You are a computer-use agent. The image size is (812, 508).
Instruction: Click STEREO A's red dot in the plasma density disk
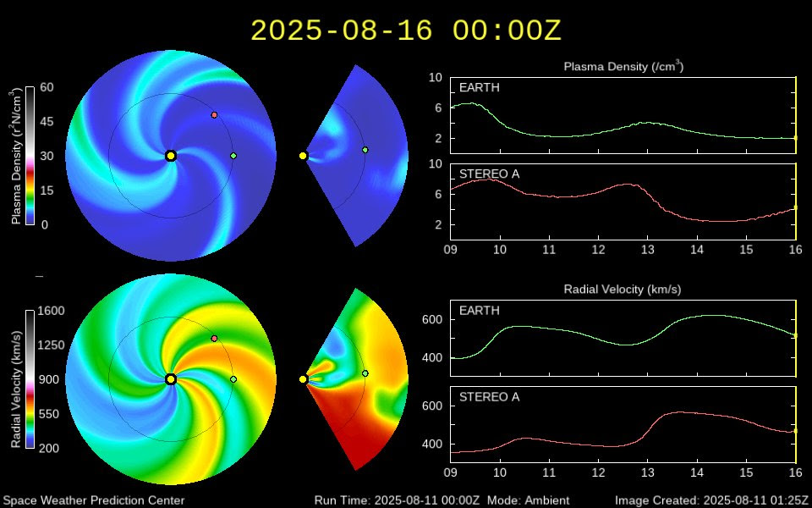point(214,114)
